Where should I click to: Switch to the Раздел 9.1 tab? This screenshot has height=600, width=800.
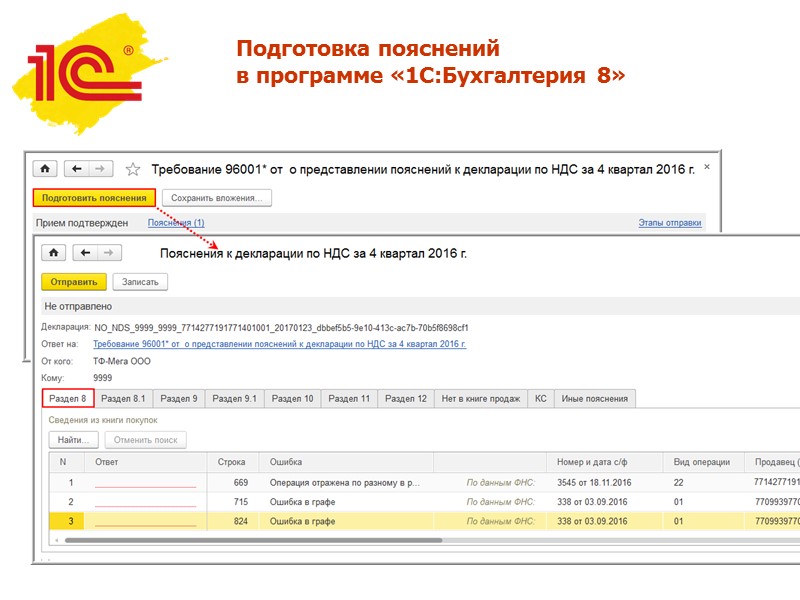pos(234,398)
